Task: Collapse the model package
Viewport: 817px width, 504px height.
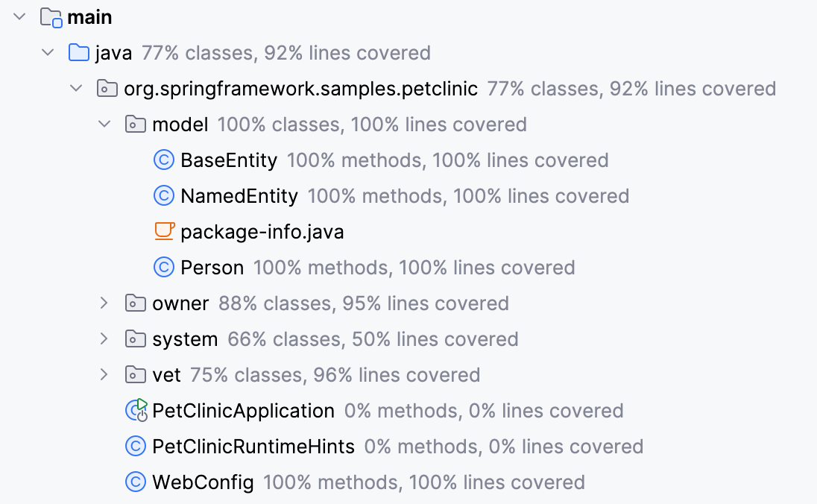Action: (104, 124)
